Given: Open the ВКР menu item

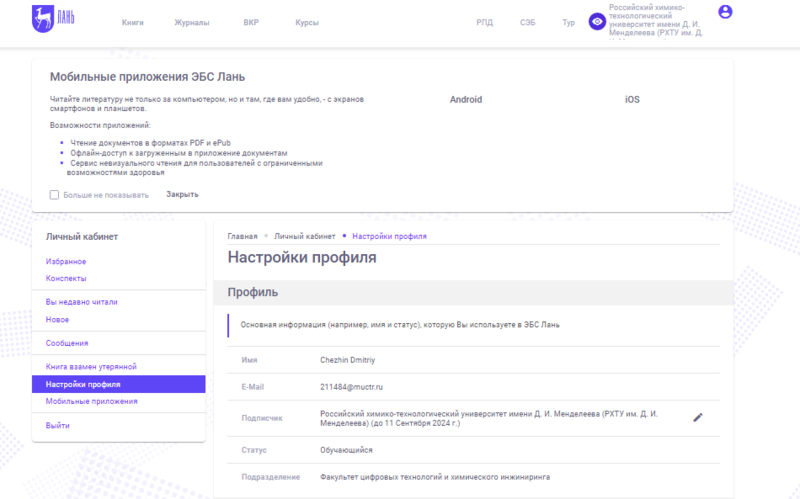Looking at the screenshot, I should point(251,22).
